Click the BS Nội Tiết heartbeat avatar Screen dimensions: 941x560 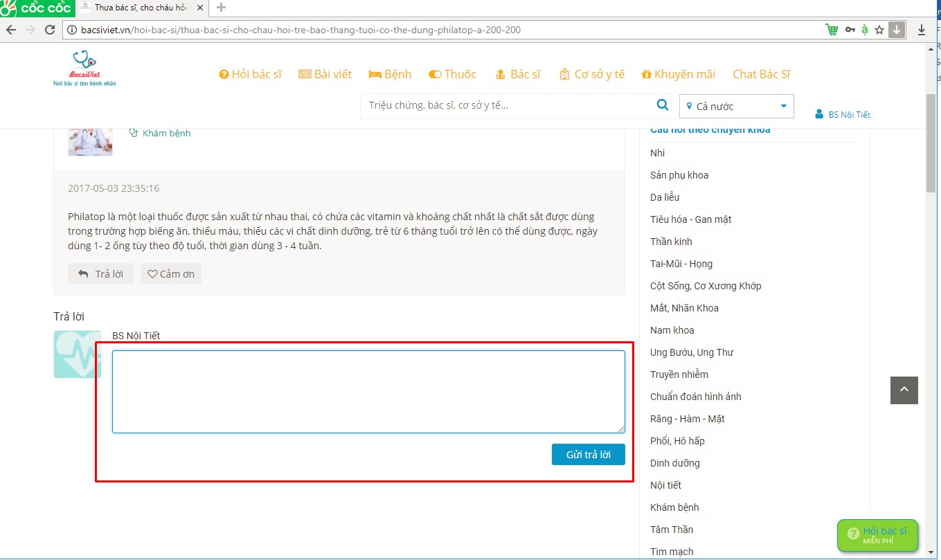pos(78,354)
